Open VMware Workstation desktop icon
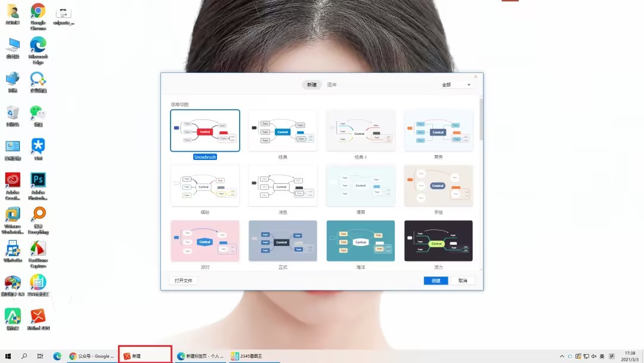The width and height of the screenshot is (644, 363). [x=13, y=215]
